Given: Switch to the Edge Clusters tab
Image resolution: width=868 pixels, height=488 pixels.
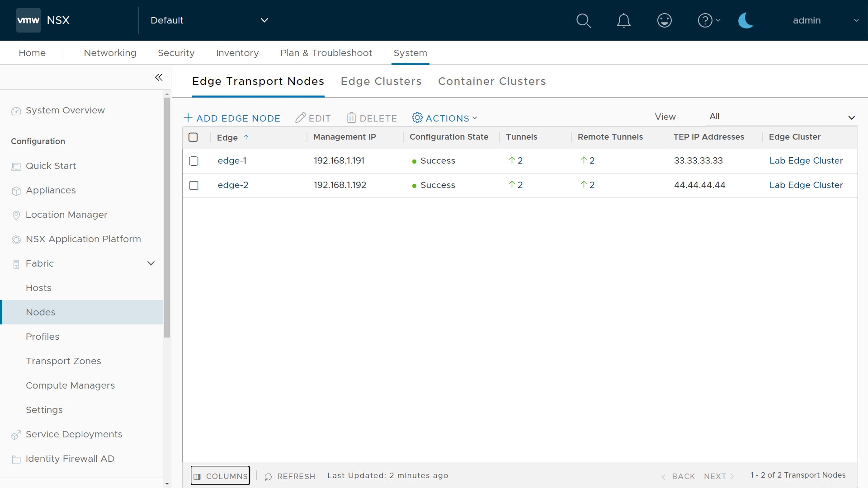Looking at the screenshot, I should click(x=381, y=81).
